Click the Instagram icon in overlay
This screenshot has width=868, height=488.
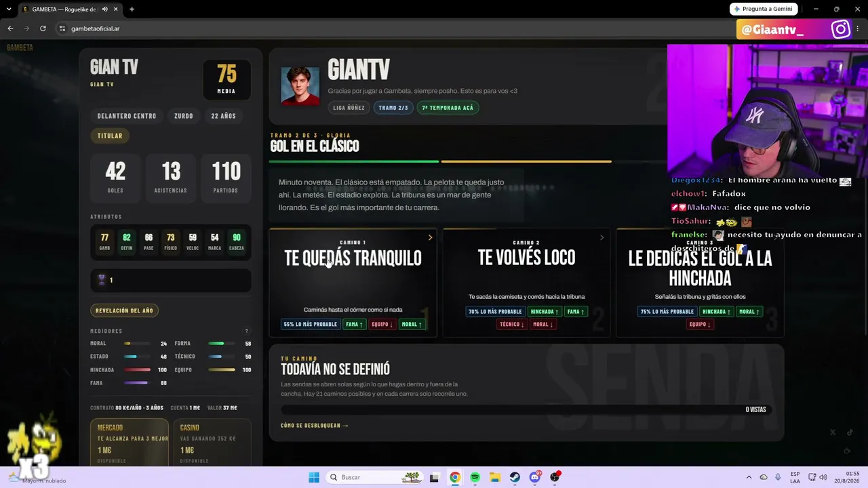tap(840, 29)
